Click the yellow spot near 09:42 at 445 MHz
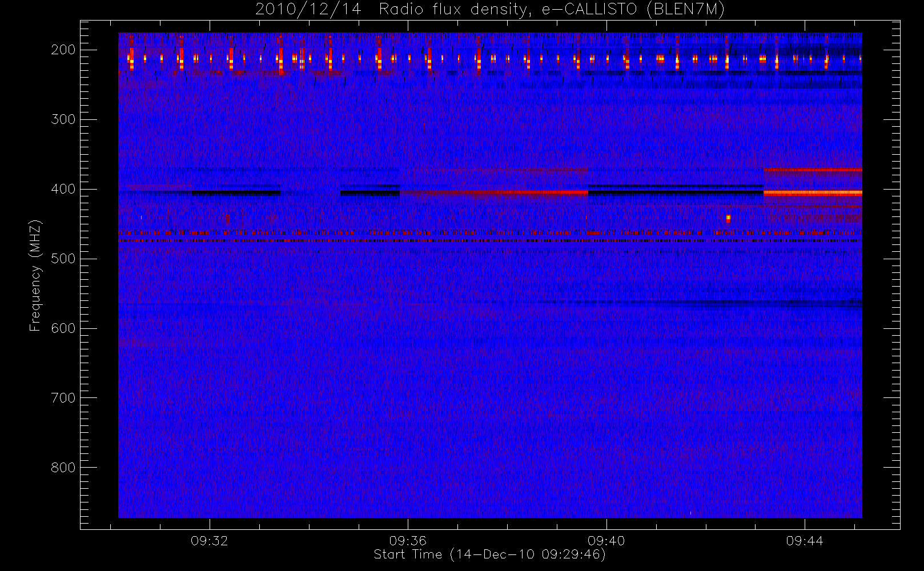The image size is (924, 571). [728, 218]
